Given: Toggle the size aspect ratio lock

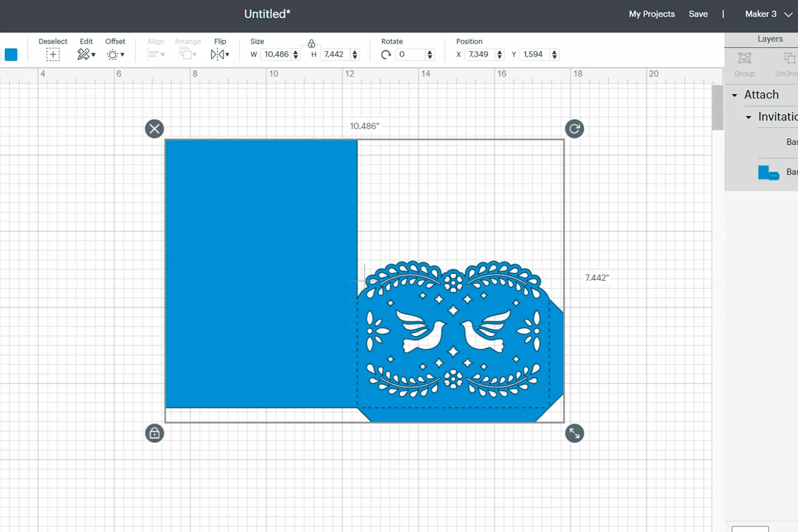Looking at the screenshot, I should (x=312, y=44).
